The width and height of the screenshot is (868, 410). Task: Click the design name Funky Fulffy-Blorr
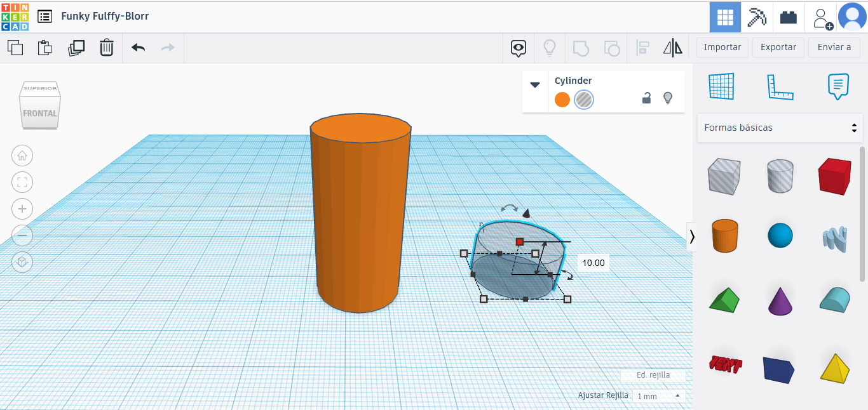coord(105,16)
